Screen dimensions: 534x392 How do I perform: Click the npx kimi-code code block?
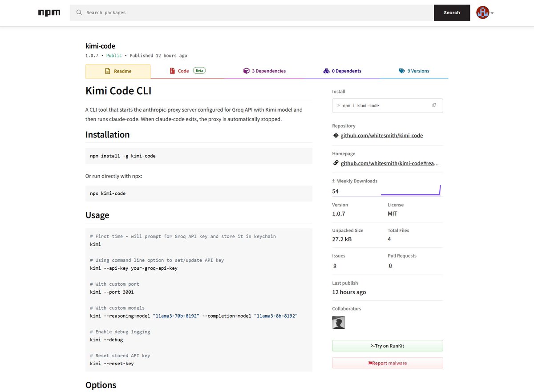point(199,194)
